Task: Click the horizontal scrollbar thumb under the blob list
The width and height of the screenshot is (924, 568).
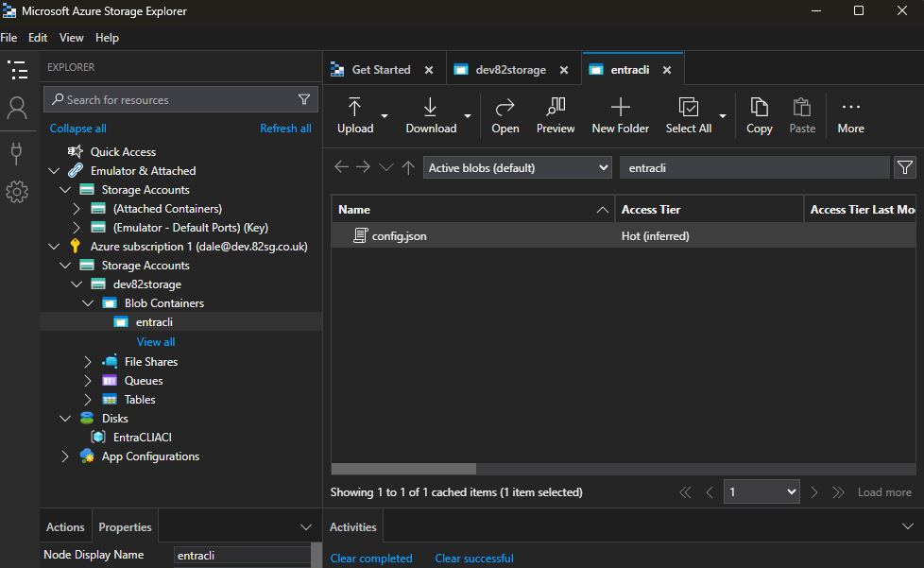Action: 403,469
